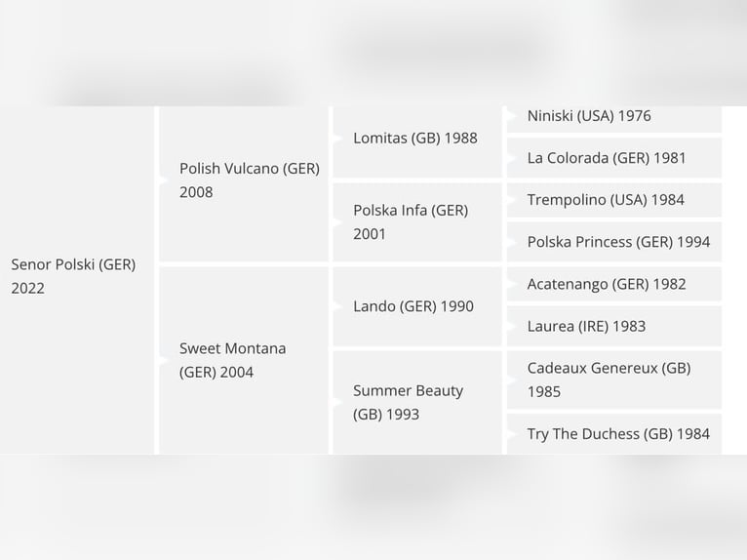
Task: Click arrow marker beside Summer Beauty
Action: [x=337, y=402]
